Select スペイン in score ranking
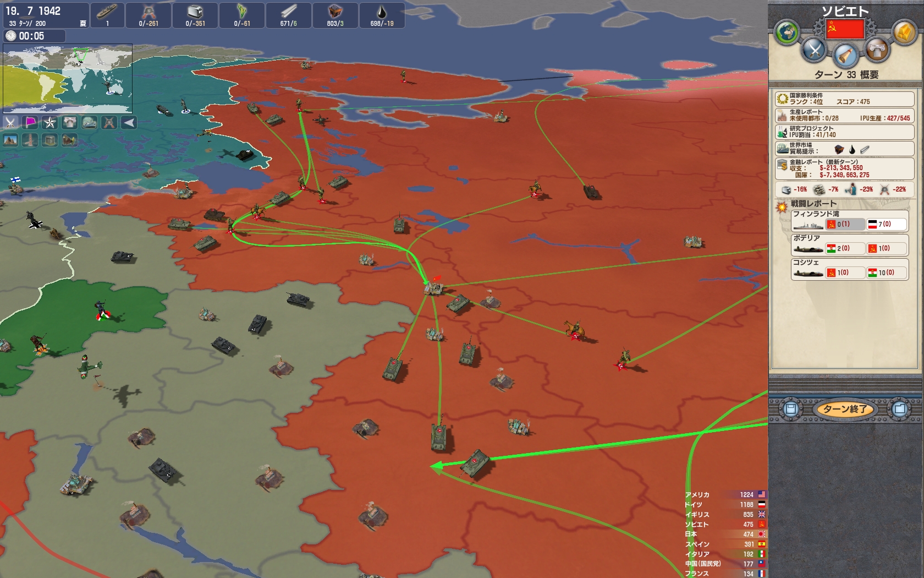Image resolution: width=924 pixels, height=578 pixels. (x=725, y=544)
